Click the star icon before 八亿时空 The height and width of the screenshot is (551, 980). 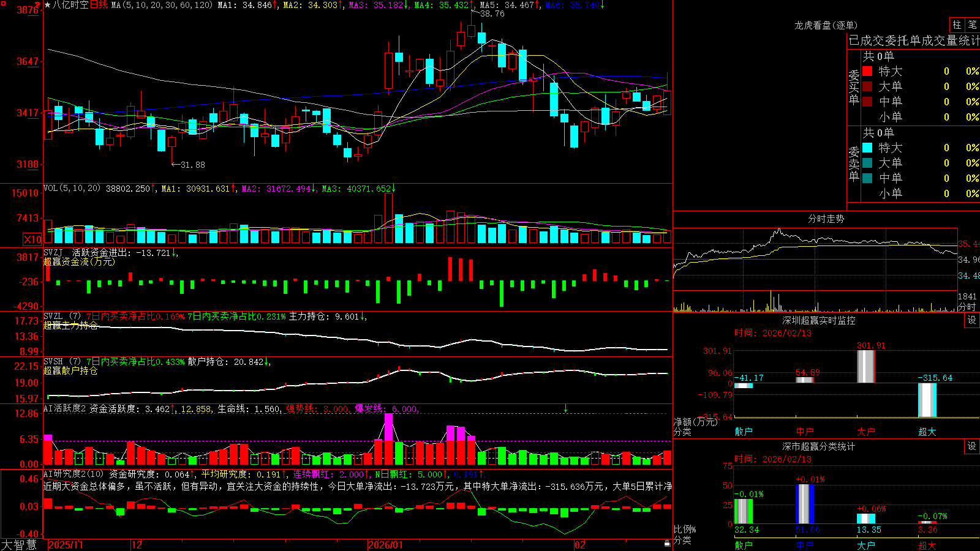pos(48,5)
